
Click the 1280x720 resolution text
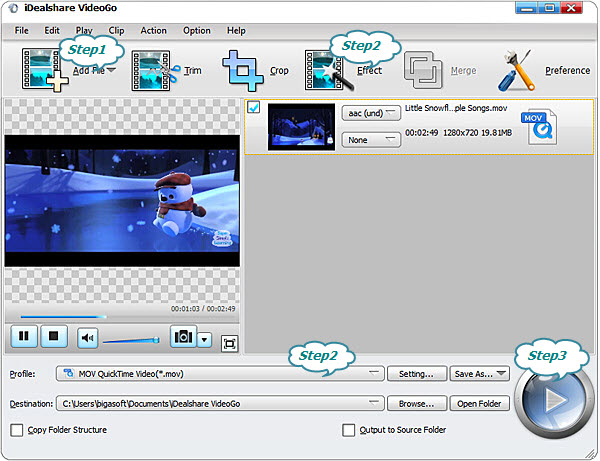click(461, 133)
